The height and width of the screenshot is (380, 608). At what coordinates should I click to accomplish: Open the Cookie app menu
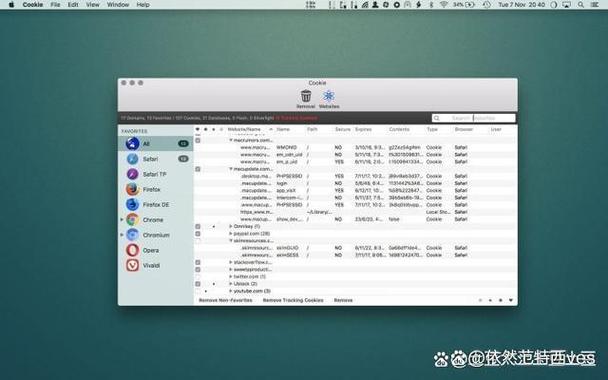(33, 5)
